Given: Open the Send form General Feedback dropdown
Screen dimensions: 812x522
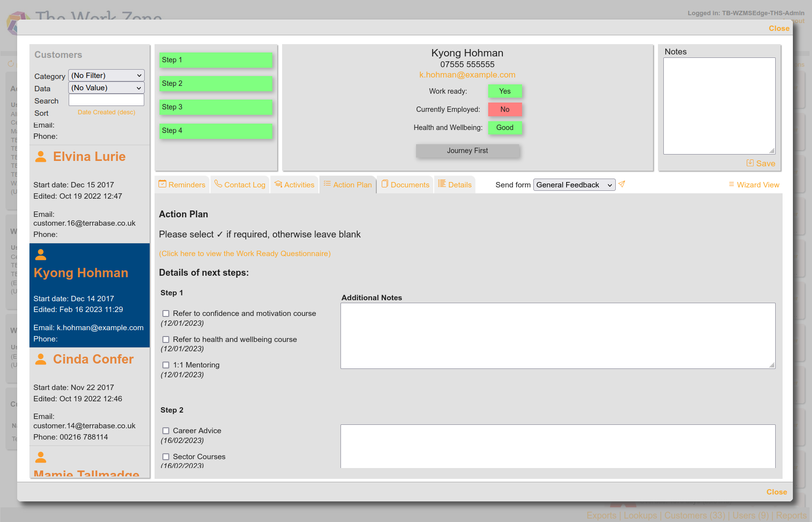Looking at the screenshot, I should (574, 185).
